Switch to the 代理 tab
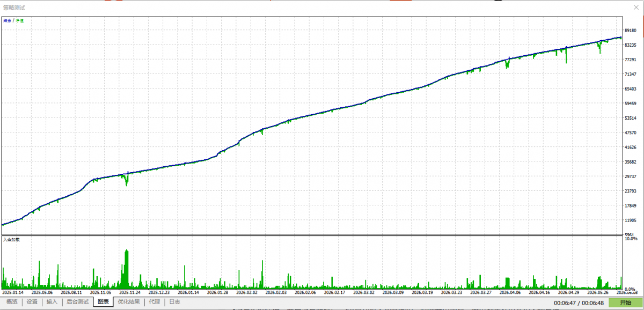The width and height of the screenshot is (644, 310). point(155,302)
